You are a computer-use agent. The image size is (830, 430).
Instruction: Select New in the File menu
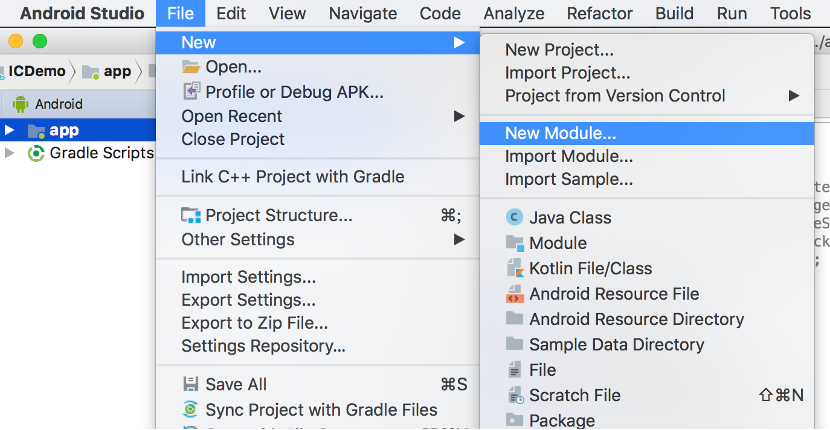pos(318,42)
